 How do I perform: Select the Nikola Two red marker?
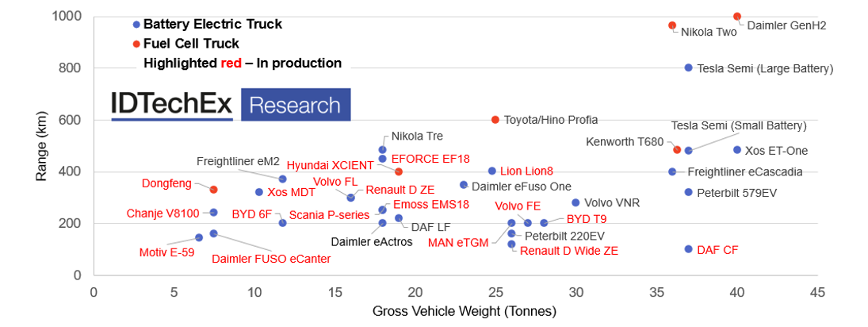(672, 25)
